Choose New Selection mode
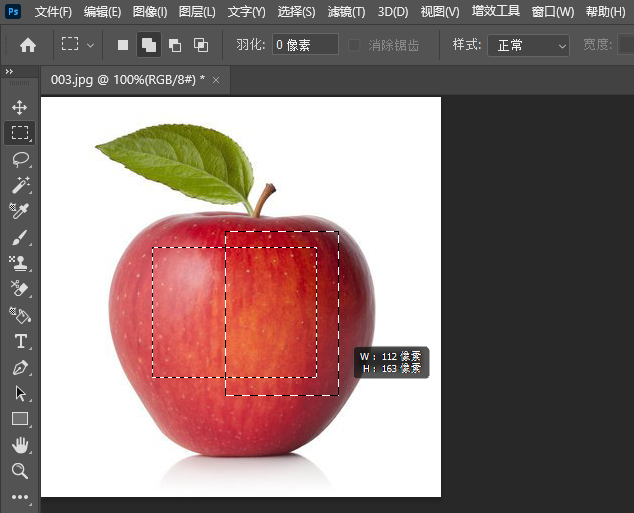634x513 pixels. pos(123,45)
